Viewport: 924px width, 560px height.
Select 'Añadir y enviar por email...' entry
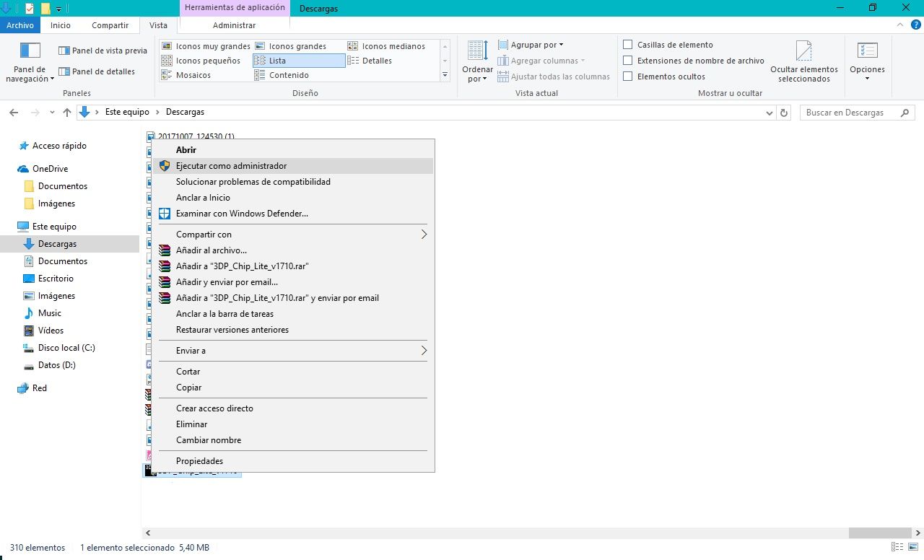[293, 282]
